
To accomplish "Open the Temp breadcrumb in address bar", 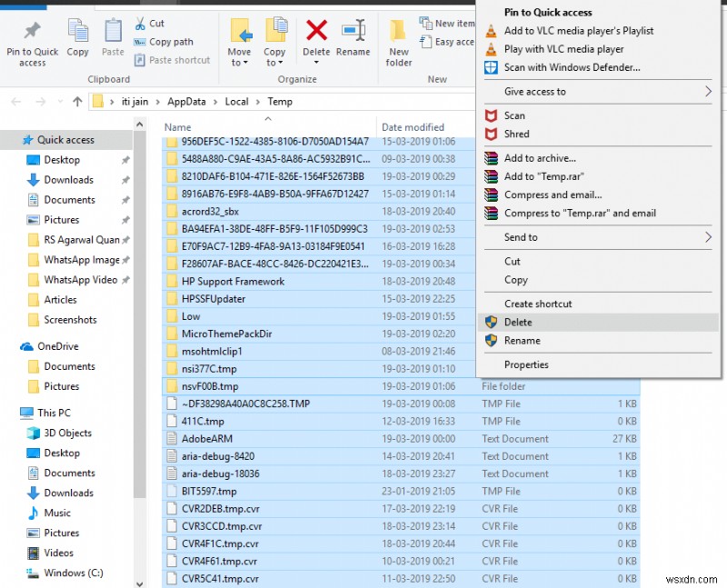I will (x=279, y=101).
